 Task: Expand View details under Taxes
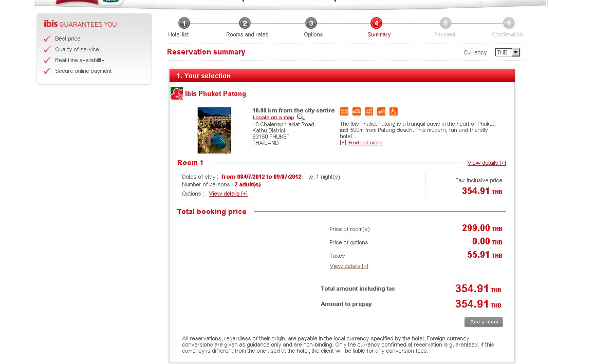(x=349, y=266)
